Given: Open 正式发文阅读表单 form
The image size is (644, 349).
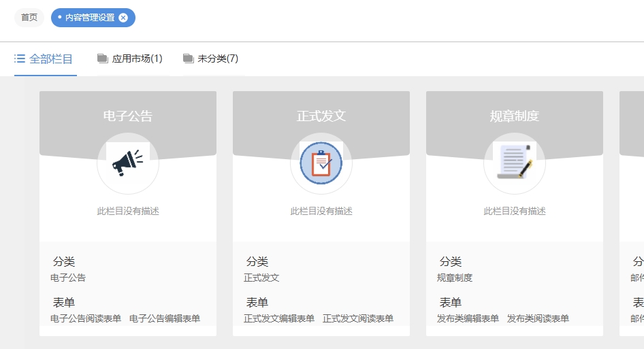Looking at the screenshot, I should point(358,318).
